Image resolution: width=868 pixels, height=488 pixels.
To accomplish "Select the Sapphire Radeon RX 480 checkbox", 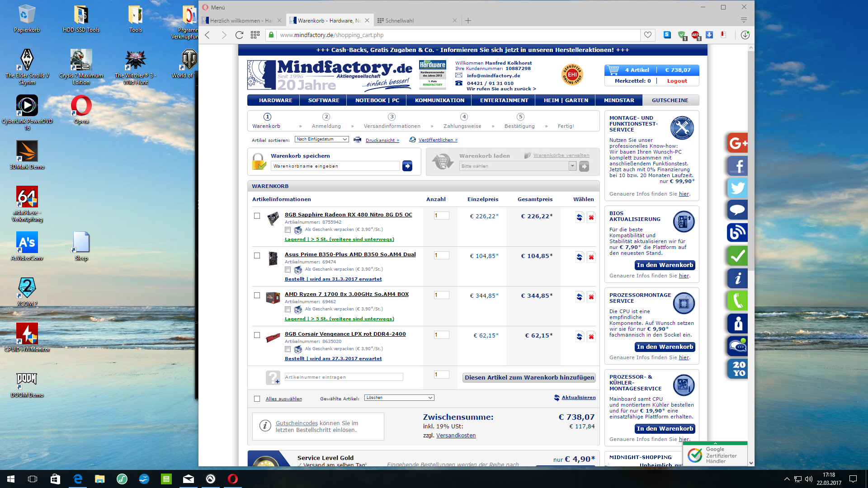I will (x=257, y=216).
